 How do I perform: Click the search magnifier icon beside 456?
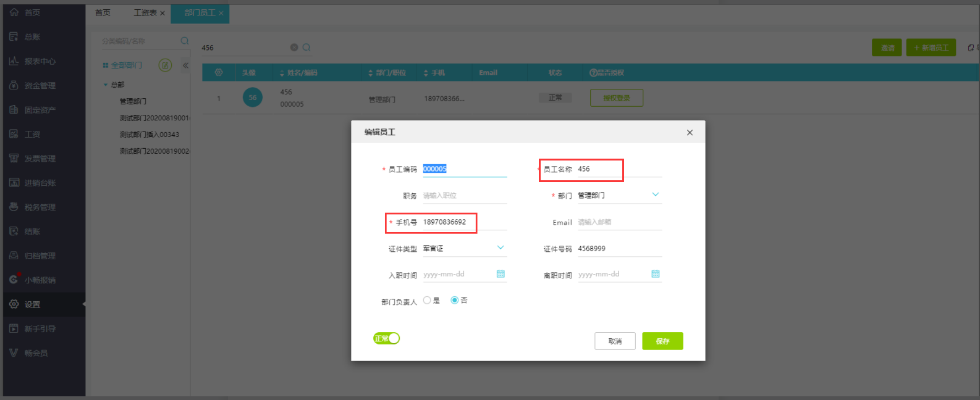tap(306, 48)
